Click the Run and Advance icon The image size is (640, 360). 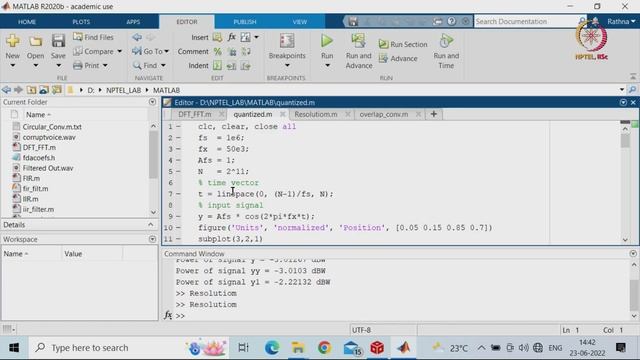pyautogui.click(x=358, y=41)
